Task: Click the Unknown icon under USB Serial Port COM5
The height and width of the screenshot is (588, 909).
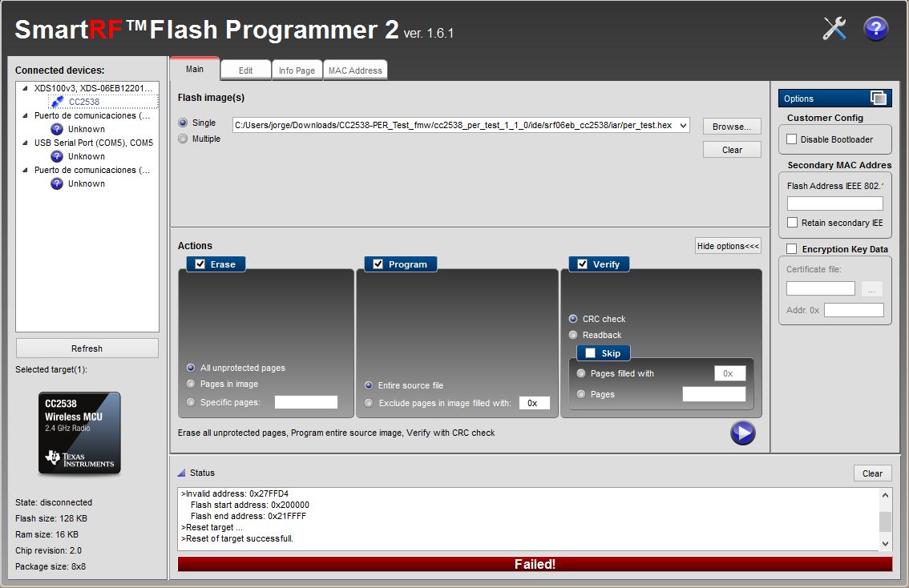Action: 57,156
